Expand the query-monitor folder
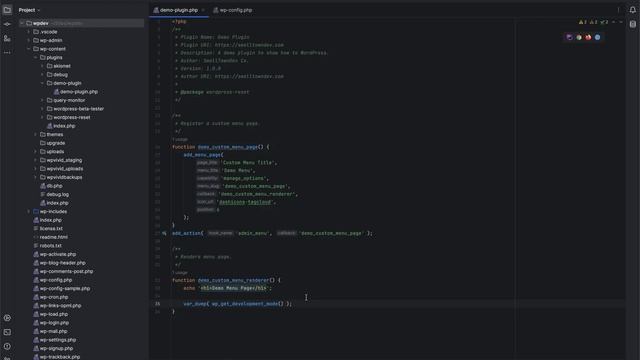Viewport: 640px width, 360px height. click(42, 100)
